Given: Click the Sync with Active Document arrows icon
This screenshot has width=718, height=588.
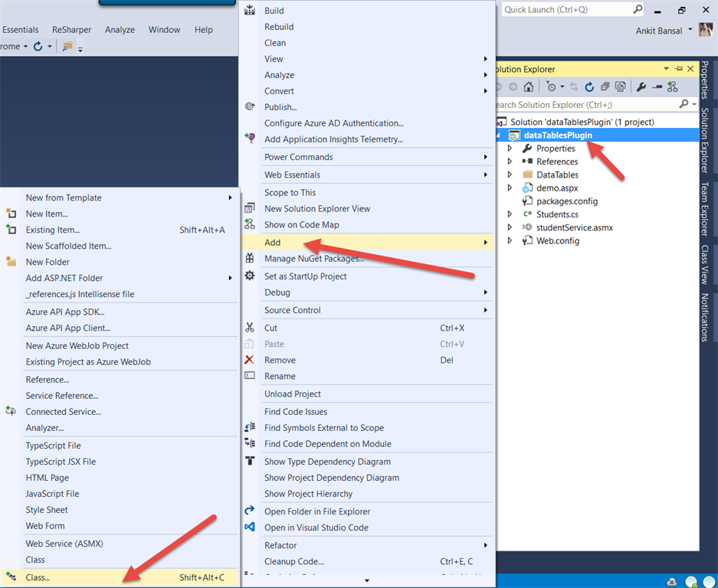Looking at the screenshot, I should point(574,87).
